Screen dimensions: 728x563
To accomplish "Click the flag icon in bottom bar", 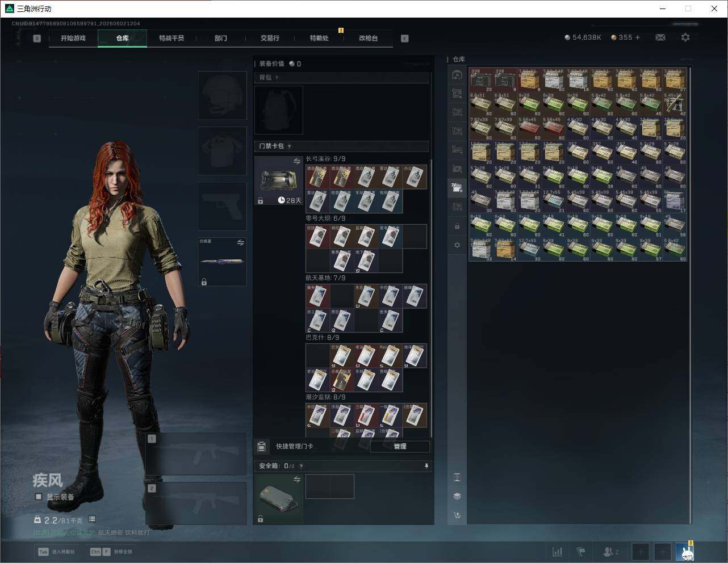I will (581, 552).
